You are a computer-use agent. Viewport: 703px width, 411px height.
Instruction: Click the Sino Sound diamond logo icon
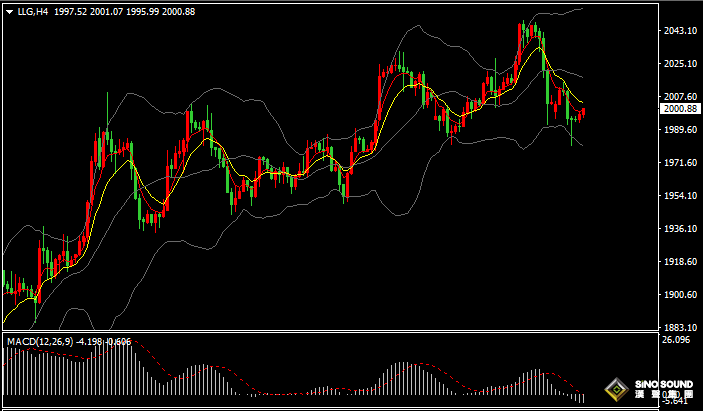(x=616, y=389)
